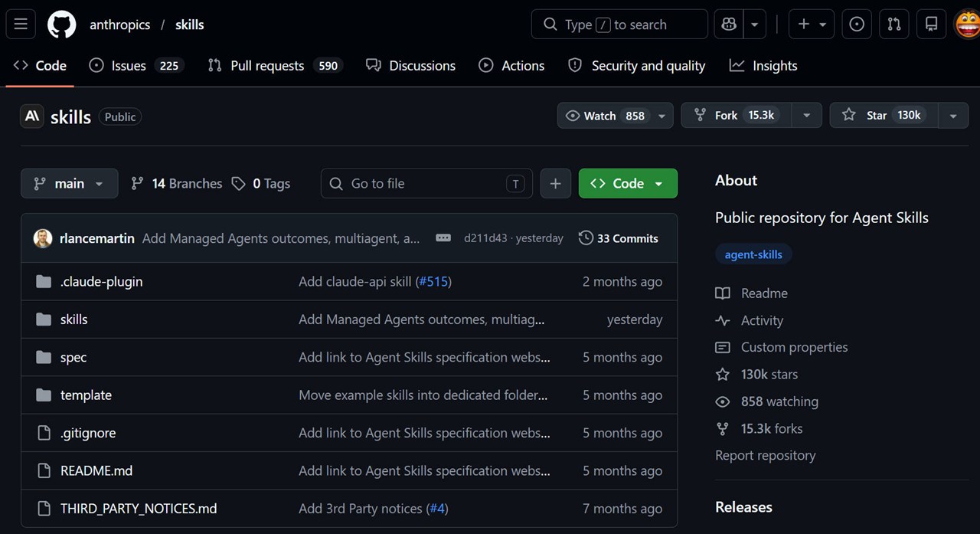Open the Readme link in About

[x=752, y=293]
